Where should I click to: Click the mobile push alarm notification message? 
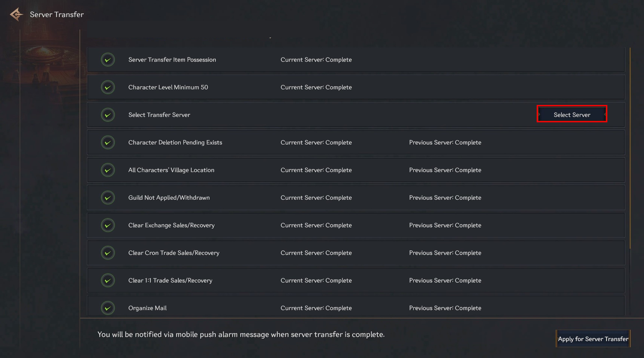pyautogui.click(x=241, y=334)
